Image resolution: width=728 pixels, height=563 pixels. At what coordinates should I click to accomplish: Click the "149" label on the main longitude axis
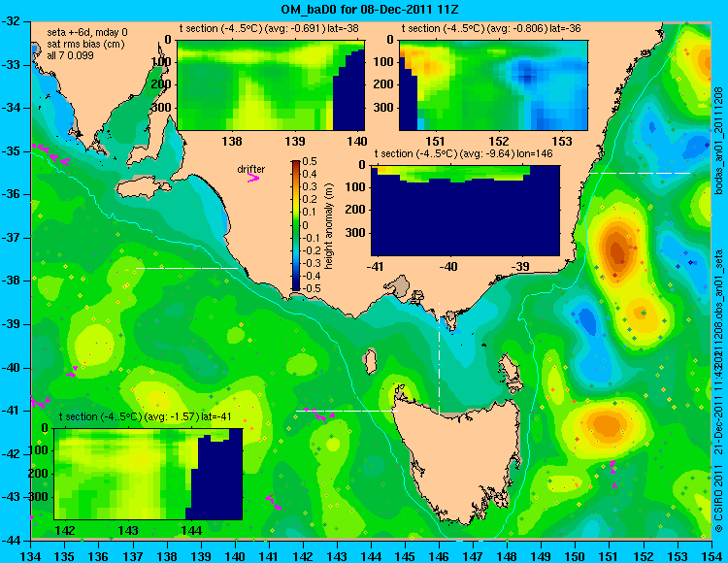click(541, 556)
